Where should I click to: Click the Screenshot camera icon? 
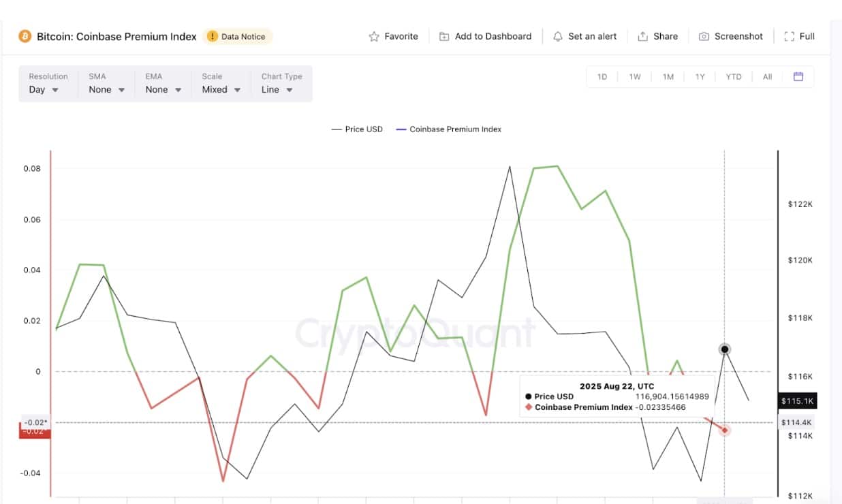point(704,37)
